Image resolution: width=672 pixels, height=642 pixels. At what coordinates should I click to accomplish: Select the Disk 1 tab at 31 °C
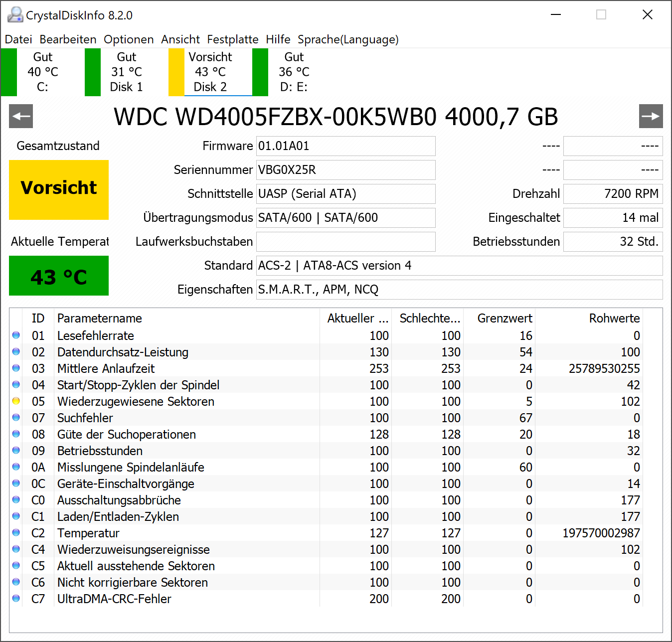point(126,72)
